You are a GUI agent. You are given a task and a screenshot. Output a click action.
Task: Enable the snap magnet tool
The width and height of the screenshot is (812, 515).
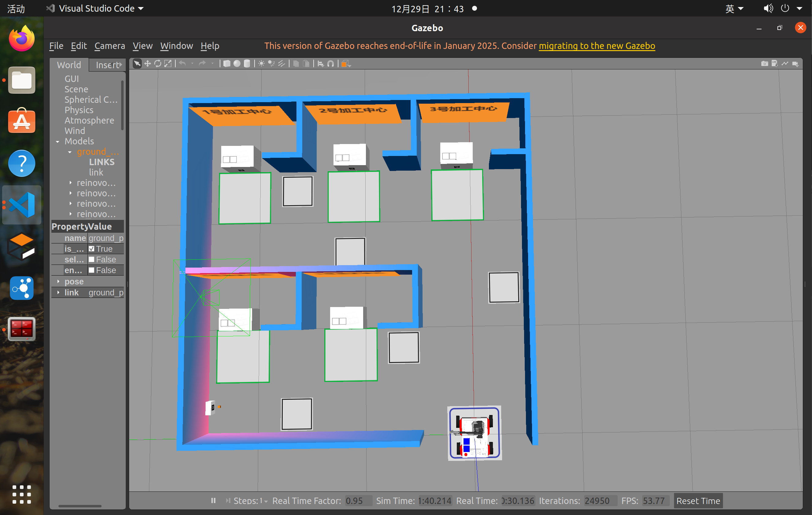coord(331,64)
